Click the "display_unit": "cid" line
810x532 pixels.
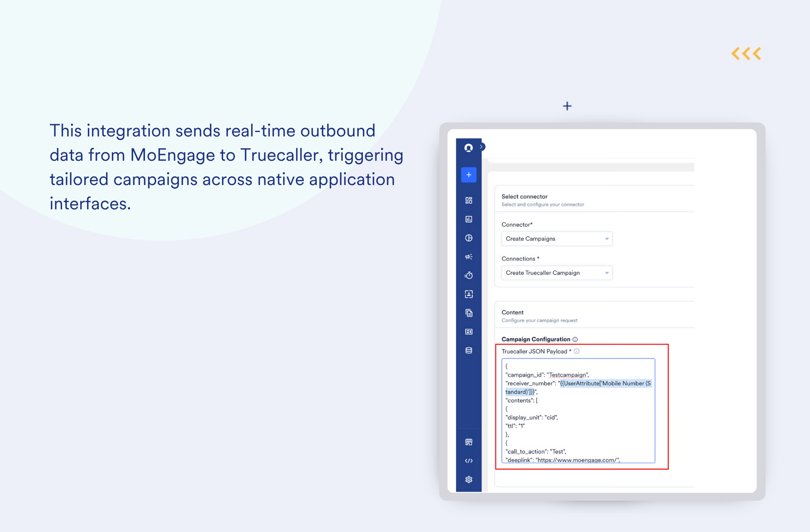[x=532, y=417]
